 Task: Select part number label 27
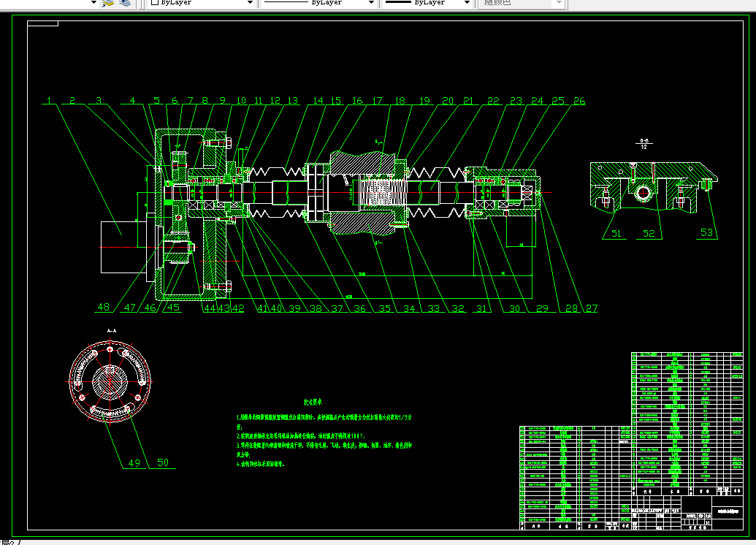[592, 308]
